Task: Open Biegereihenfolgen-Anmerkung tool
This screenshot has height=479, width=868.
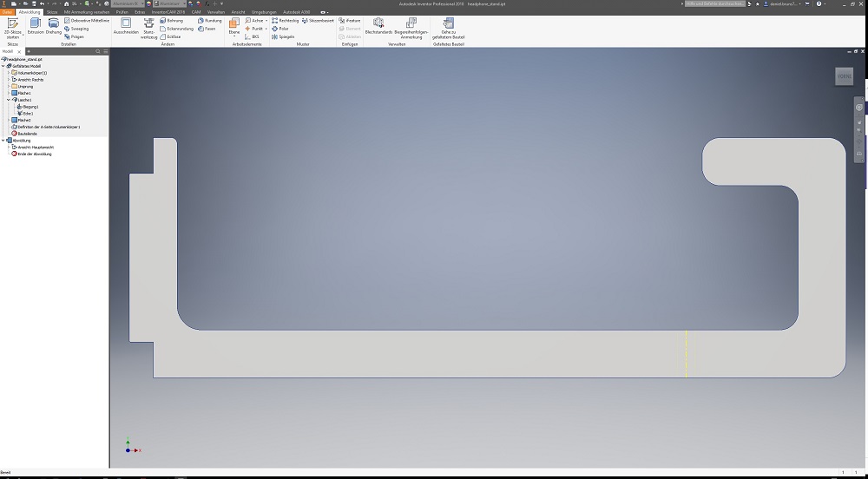Action: click(x=411, y=29)
